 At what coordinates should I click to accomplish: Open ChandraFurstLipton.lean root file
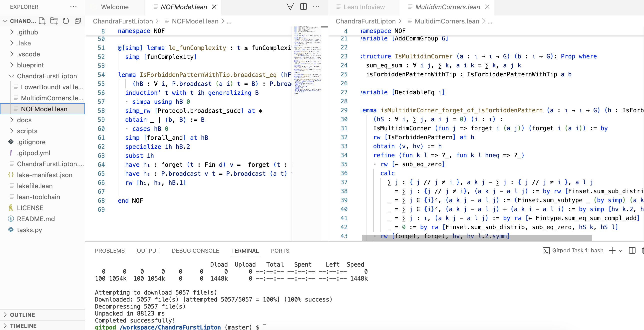point(50,164)
